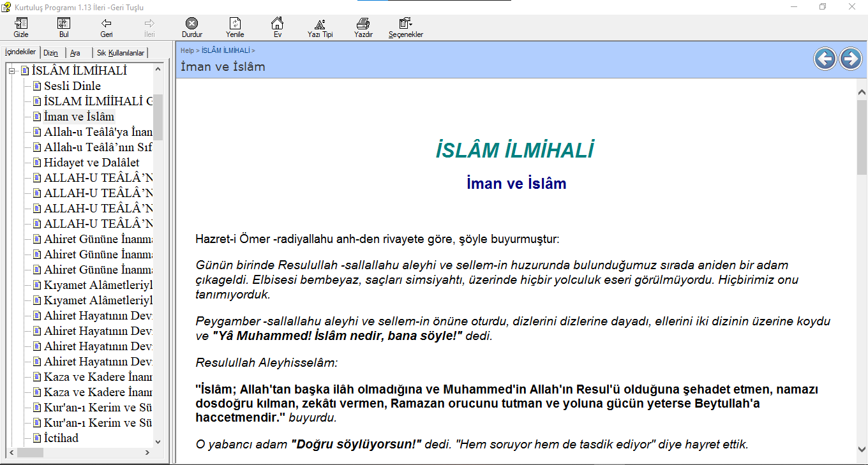Open the Sık Kullanılanlar favorites tab
868x465 pixels.
coord(121,53)
